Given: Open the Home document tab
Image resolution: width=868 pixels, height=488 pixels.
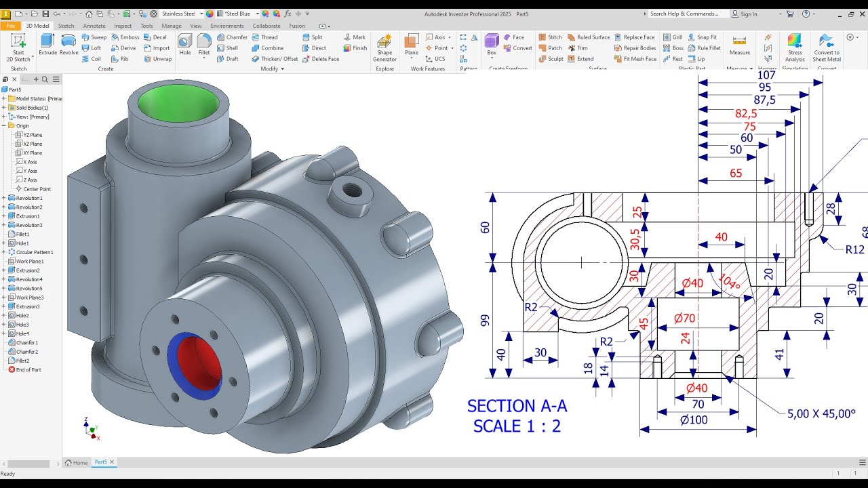Looking at the screenshot, I should 77,462.
